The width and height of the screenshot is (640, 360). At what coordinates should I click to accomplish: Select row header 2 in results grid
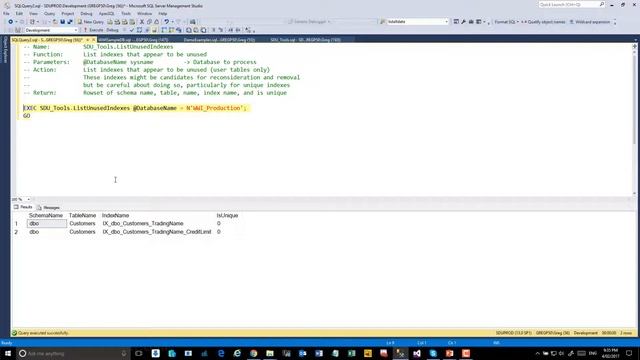[x=16, y=232]
